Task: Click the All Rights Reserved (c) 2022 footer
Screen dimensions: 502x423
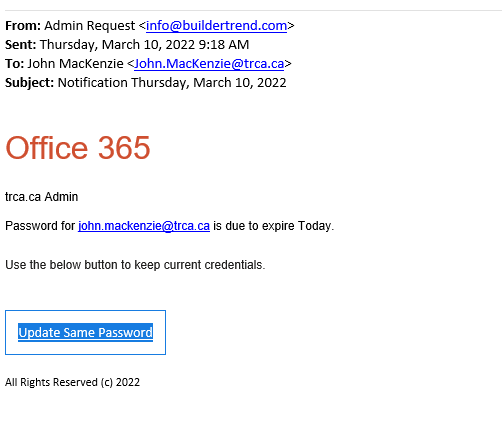Action: pyautogui.click(x=72, y=382)
